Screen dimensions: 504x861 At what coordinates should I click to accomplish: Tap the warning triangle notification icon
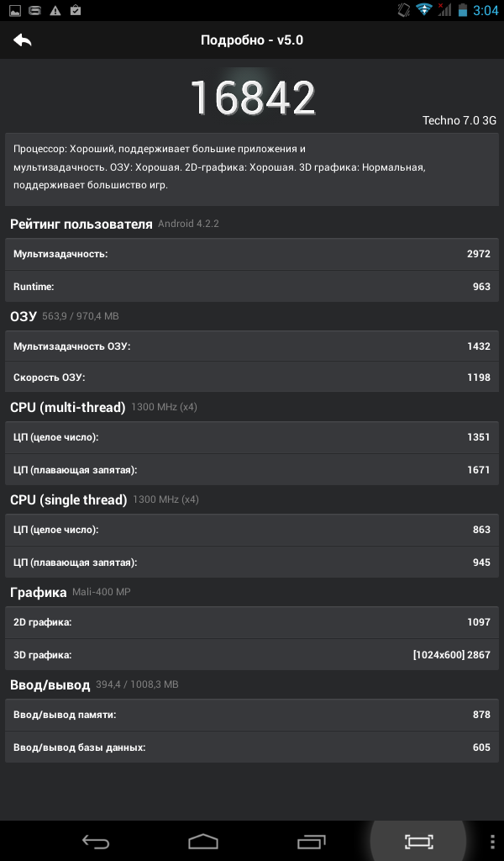point(55,10)
